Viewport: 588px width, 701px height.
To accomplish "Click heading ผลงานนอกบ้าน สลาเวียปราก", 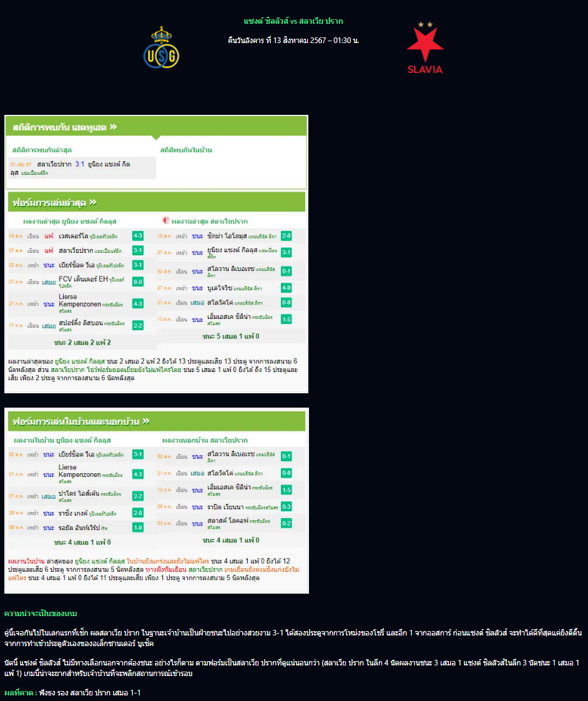I will pos(205,440).
